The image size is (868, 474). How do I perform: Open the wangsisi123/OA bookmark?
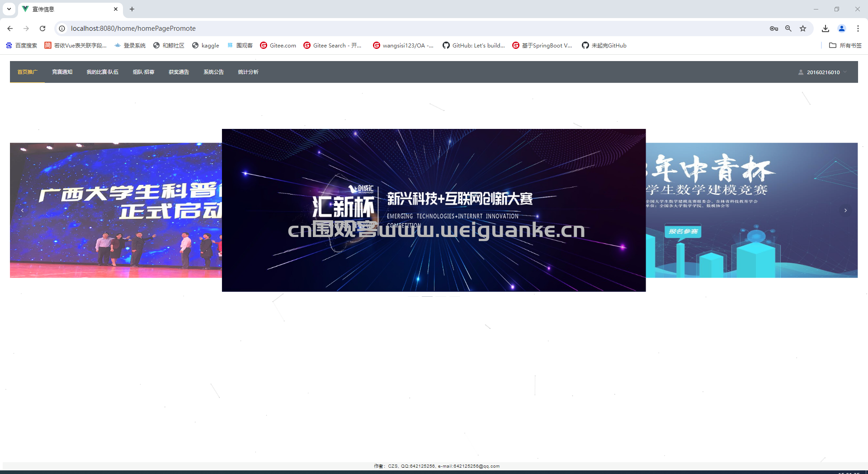[x=403, y=45]
